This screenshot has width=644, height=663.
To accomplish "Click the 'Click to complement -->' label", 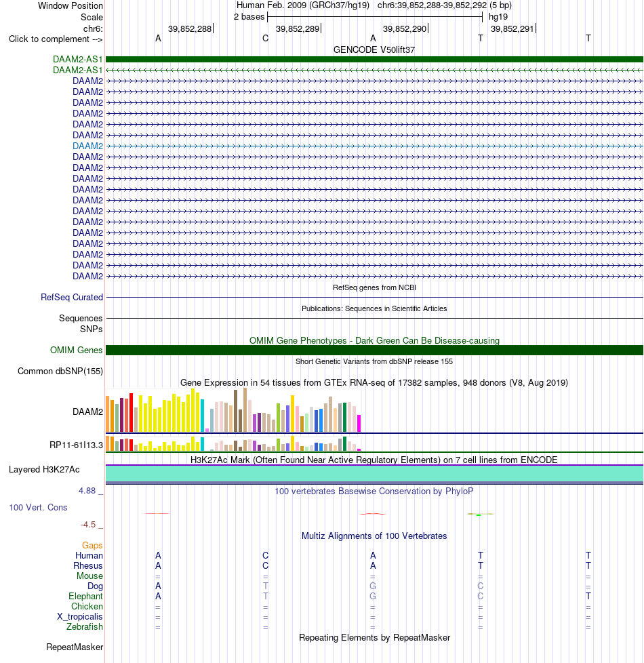I will tap(56, 39).
